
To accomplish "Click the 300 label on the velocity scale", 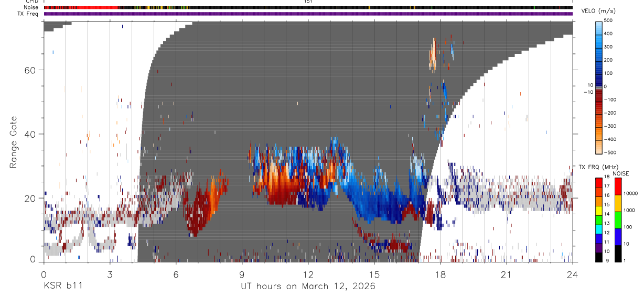I will 609,47.
